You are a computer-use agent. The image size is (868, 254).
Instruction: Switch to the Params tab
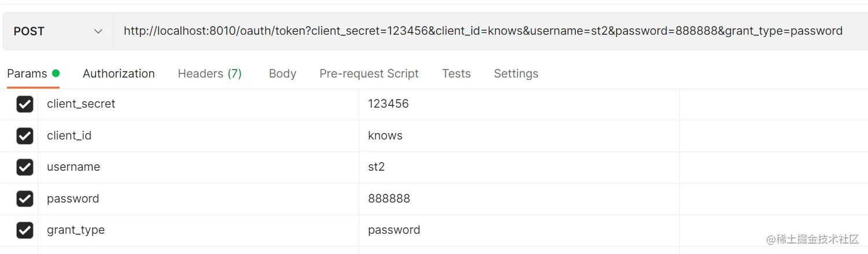(x=27, y=73)
